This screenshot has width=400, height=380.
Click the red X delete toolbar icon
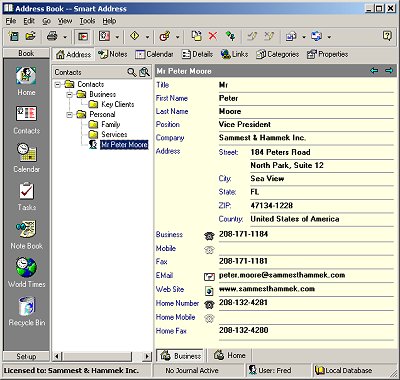[x=213, y=36]
